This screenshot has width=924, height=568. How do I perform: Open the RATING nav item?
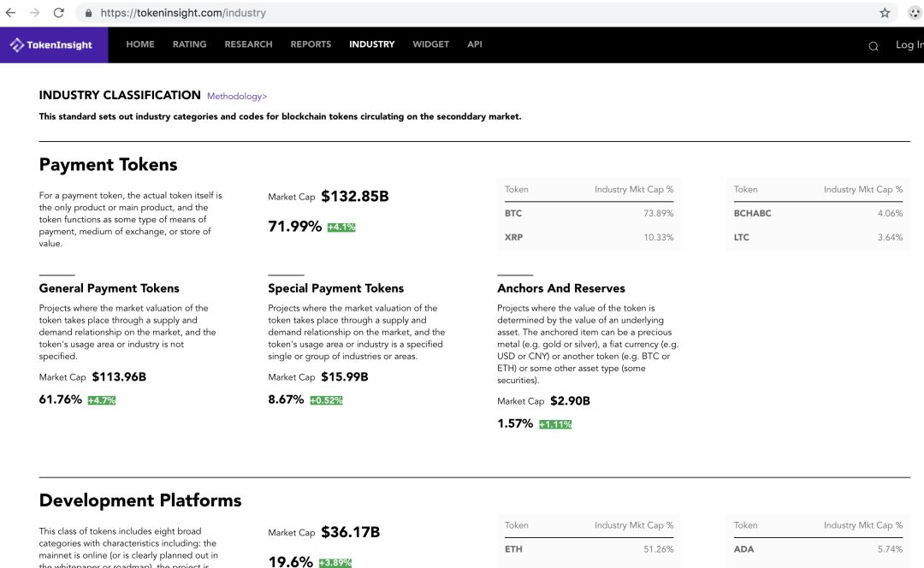point(189,44)
